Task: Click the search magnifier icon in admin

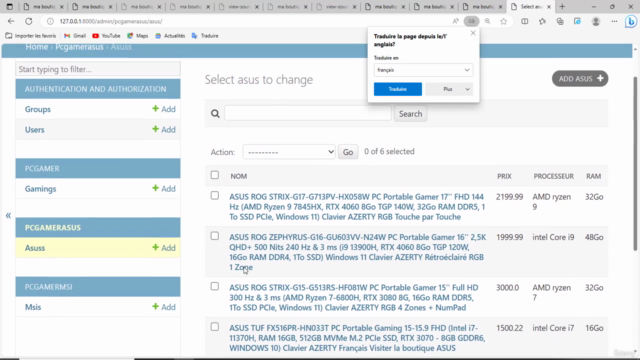Action: tap(215, 114)
